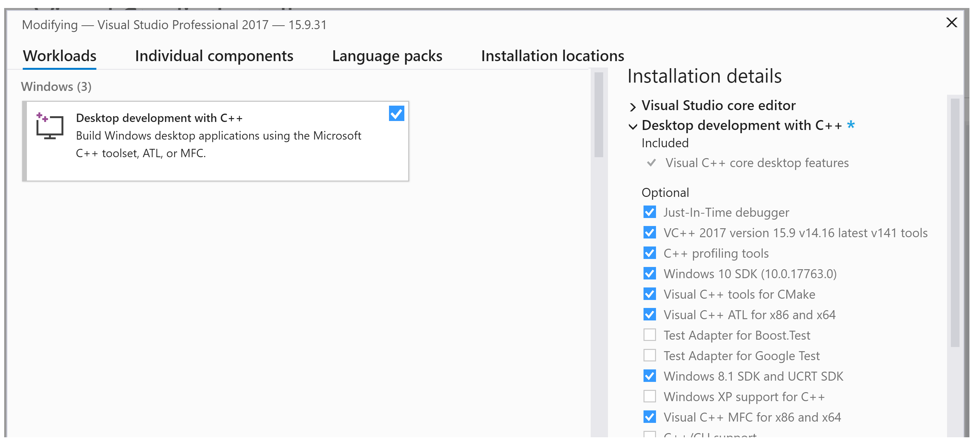Viewport: 980px width, 444px height.
Task: Open the Language packs tab
Action: point(387,56)
